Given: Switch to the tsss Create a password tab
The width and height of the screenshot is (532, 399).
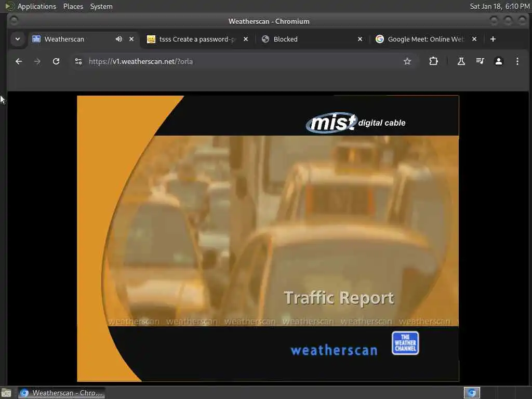Looking at the screenshot, I should [197, 39].
